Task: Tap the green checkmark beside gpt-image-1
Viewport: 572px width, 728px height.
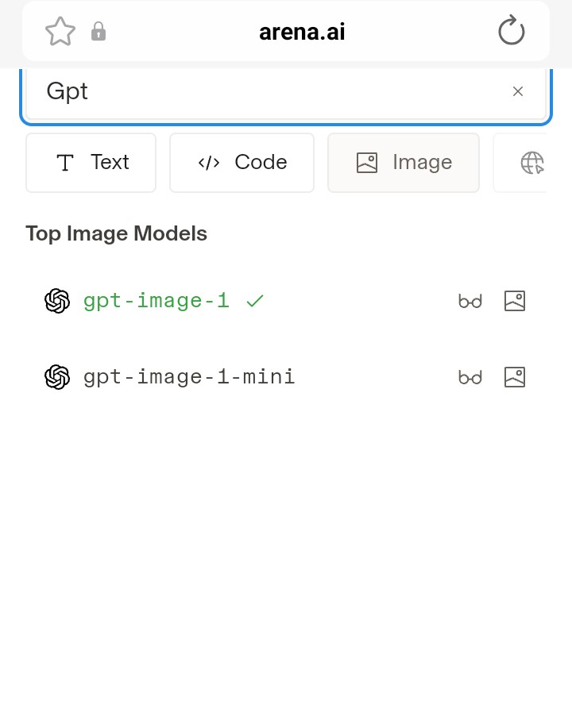Action: (255, 302)
